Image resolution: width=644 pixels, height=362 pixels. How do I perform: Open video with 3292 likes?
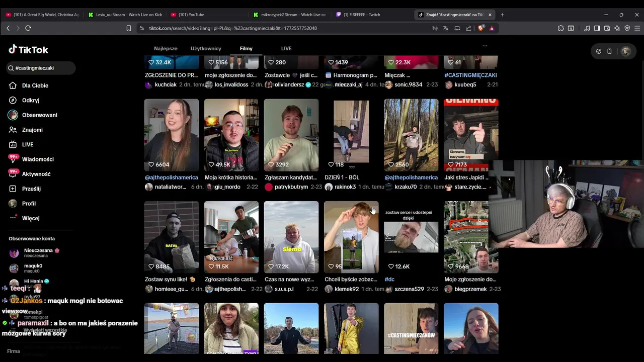pos(291,135)
